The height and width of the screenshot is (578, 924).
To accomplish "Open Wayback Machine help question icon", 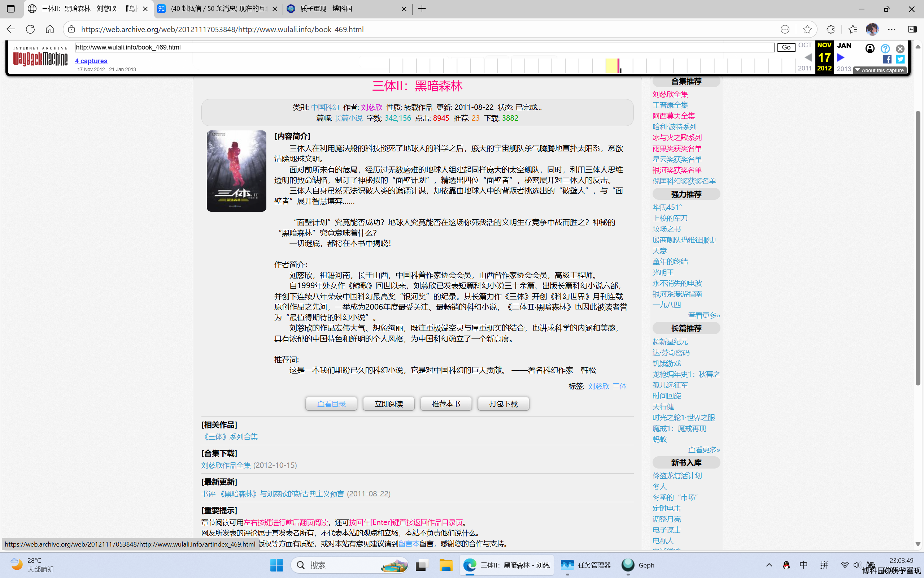I will tap(885, 48).
